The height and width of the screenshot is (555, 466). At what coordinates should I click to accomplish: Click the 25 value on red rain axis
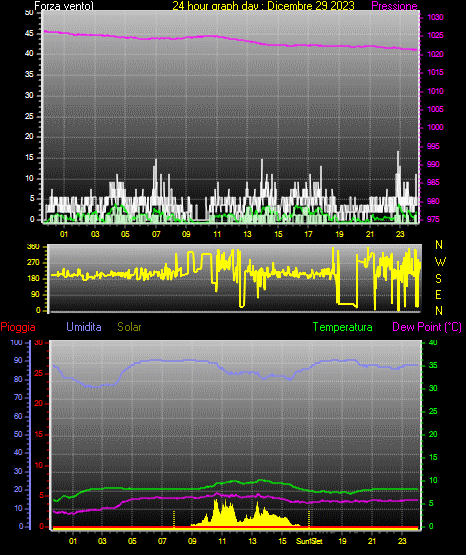click(39, 374)
